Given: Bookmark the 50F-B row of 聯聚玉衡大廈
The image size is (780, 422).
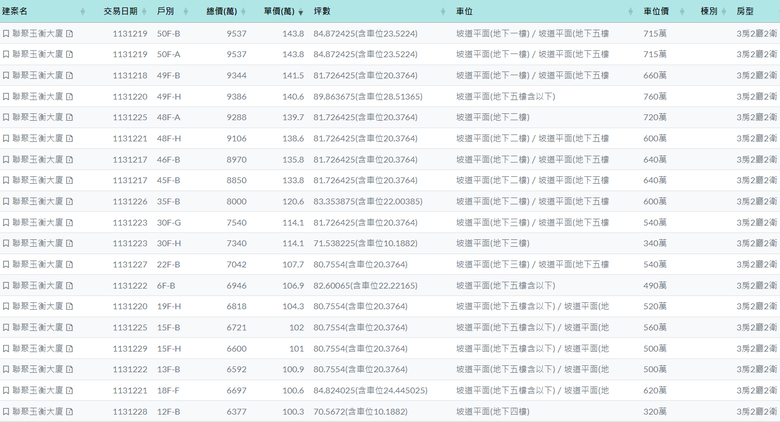Looking at the screenshot, I should [6, 34].
